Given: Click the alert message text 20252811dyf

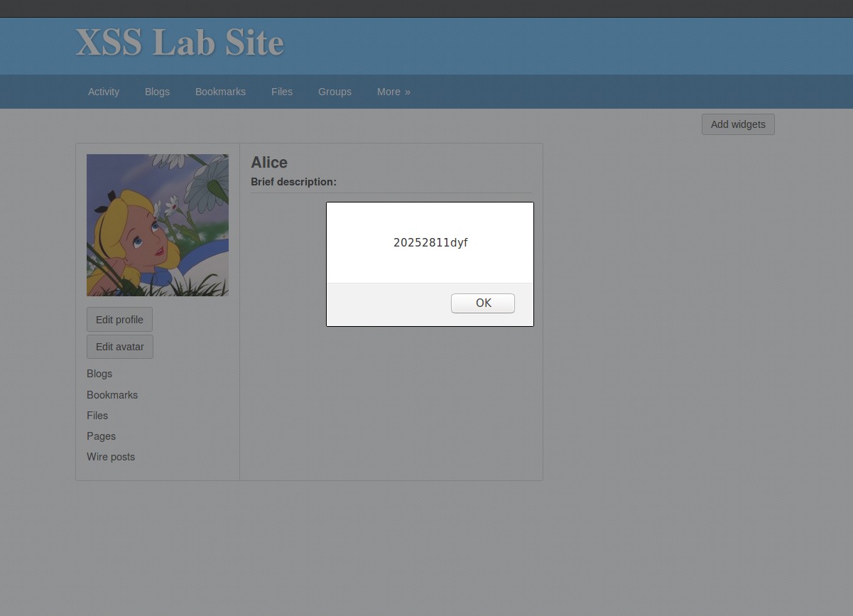Looking at the screenshot, I should point(430,242).
